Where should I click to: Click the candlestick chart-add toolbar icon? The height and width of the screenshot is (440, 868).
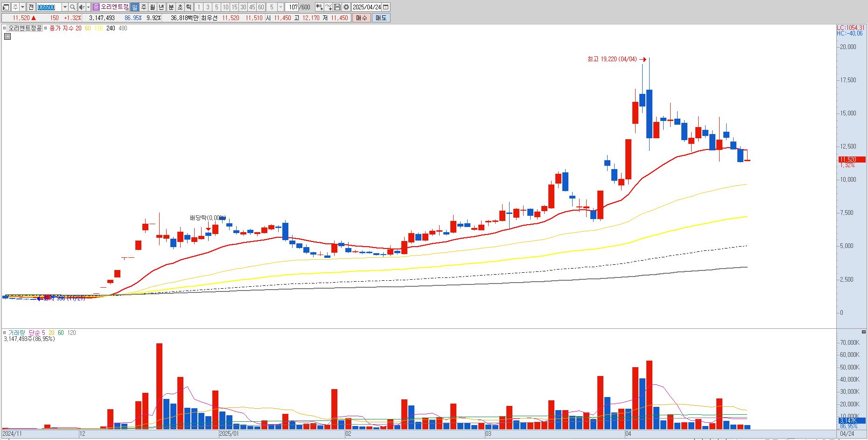pos(320,7)
